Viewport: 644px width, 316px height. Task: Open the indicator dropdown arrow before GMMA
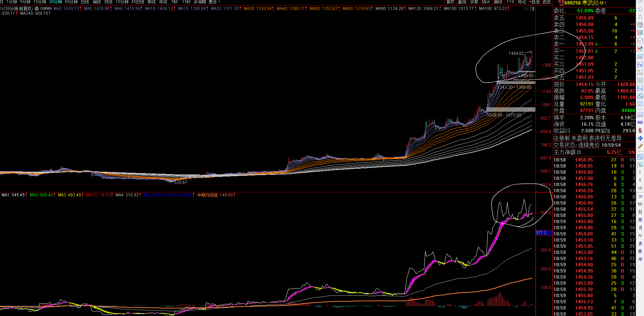[x=37, y=9]
